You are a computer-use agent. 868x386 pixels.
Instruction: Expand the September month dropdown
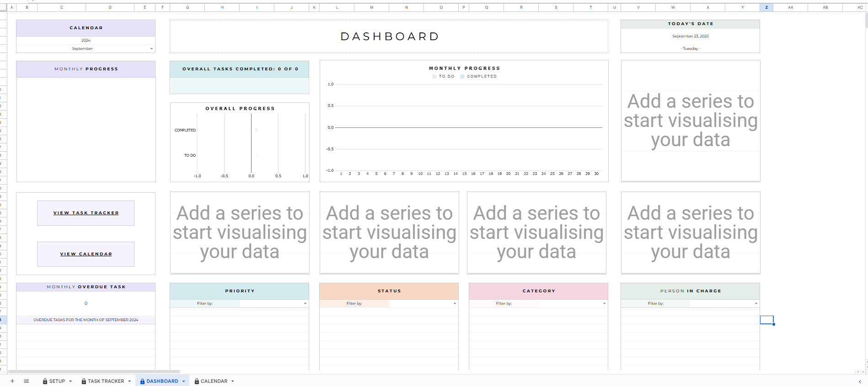(151, 49)
